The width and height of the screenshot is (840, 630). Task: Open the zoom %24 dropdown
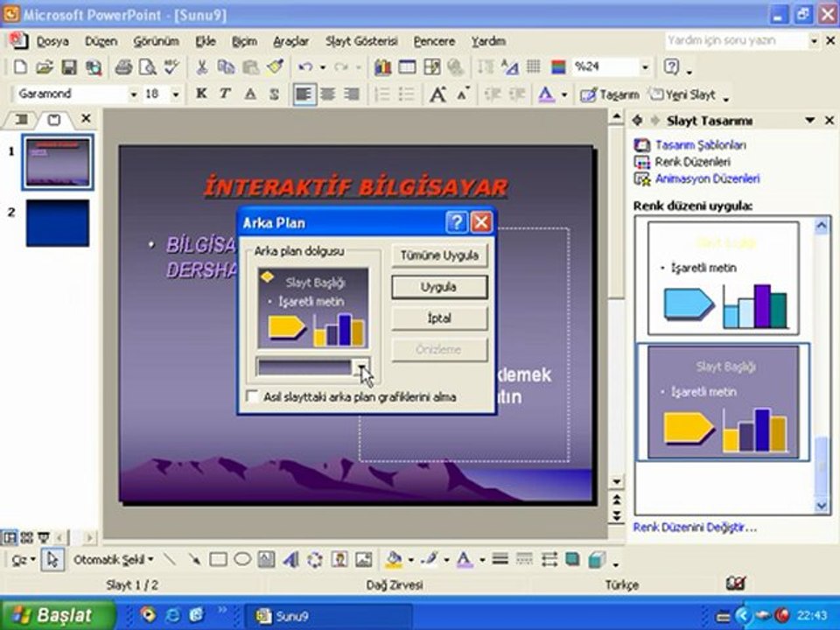point(646,67)
